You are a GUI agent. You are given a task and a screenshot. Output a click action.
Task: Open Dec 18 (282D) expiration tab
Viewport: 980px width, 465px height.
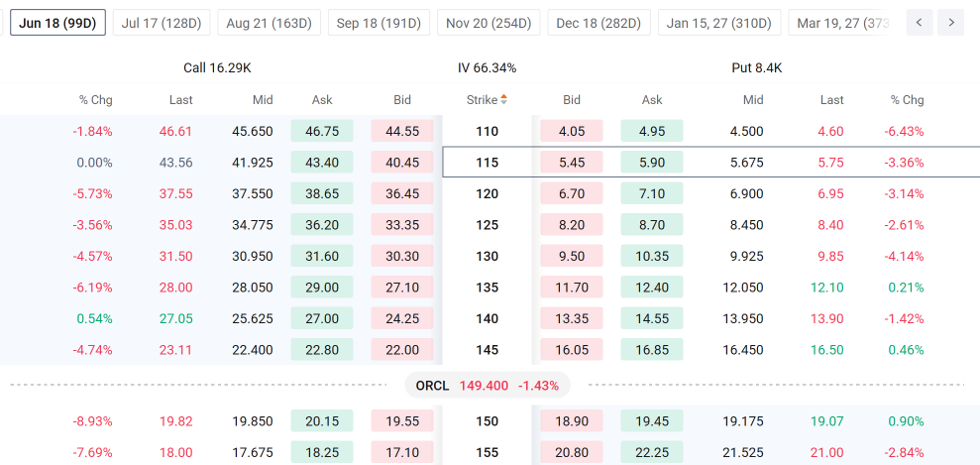(599, 23)
